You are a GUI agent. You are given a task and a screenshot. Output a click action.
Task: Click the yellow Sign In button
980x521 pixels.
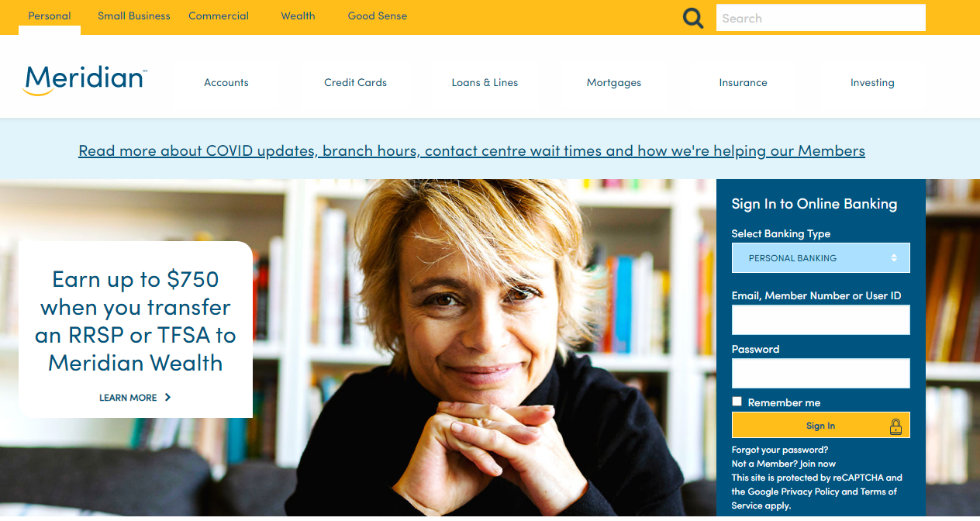coord(820,425)
